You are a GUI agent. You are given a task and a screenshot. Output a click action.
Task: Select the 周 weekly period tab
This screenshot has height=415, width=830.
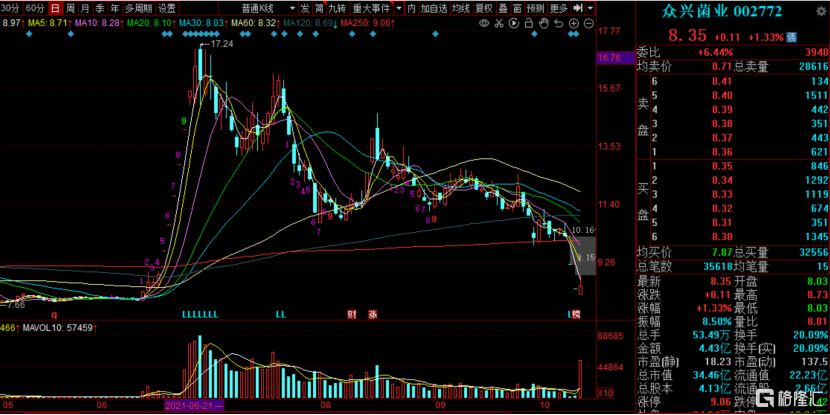point(70,8)
